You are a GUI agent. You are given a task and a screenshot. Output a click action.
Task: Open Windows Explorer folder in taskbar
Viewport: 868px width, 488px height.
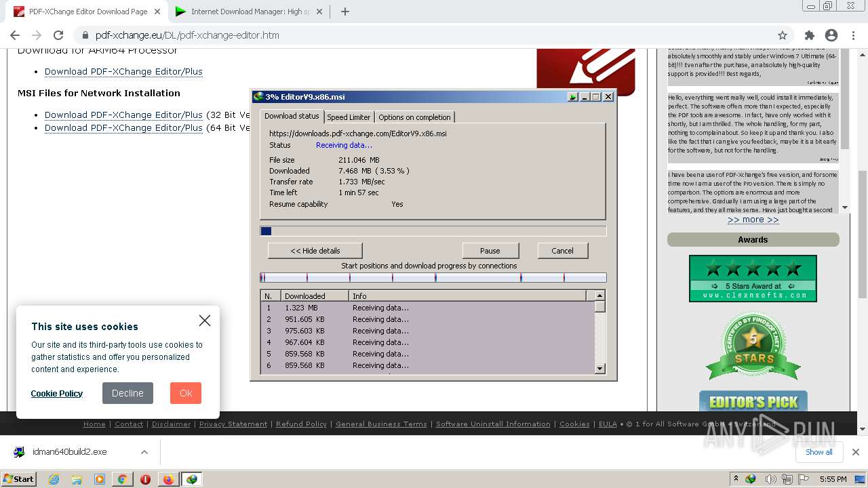click(x=77, y=479)
